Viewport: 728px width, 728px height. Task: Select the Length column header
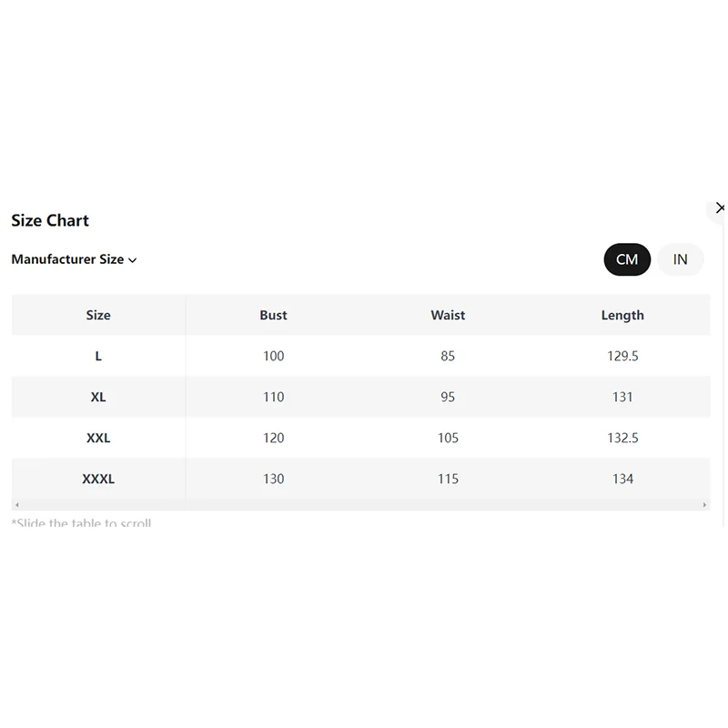tap(622, 315)
